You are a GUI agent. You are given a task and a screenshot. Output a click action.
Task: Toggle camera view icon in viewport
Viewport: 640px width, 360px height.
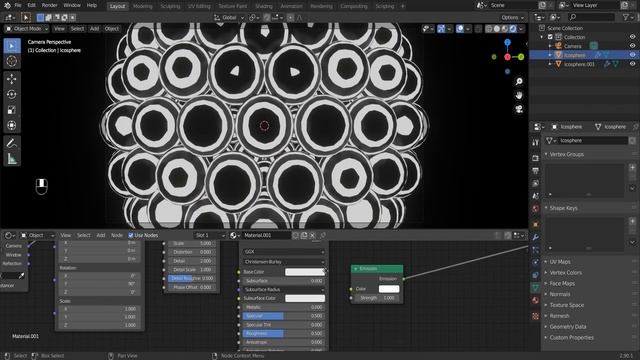(519, 109)
